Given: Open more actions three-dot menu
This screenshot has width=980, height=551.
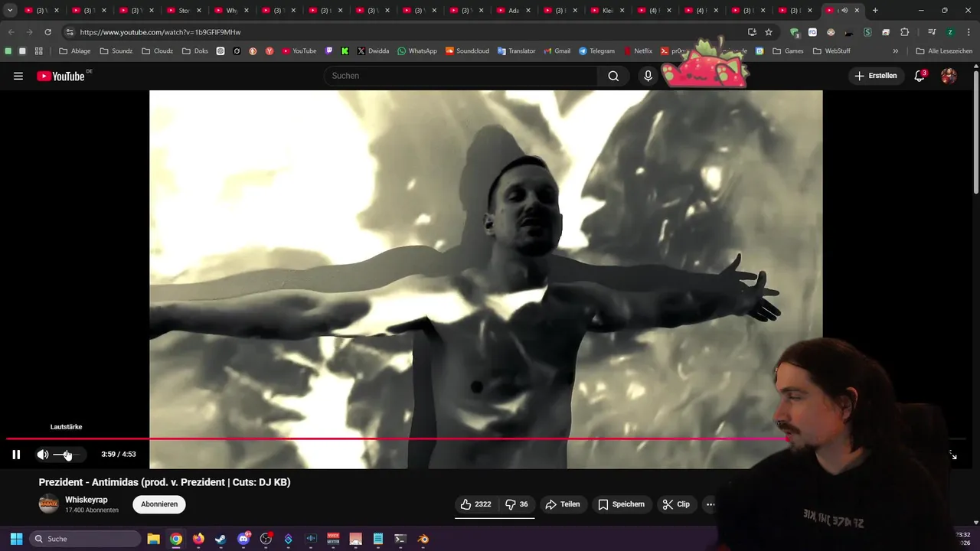Looking at the screenshot, I should click(x=710, y=504).
